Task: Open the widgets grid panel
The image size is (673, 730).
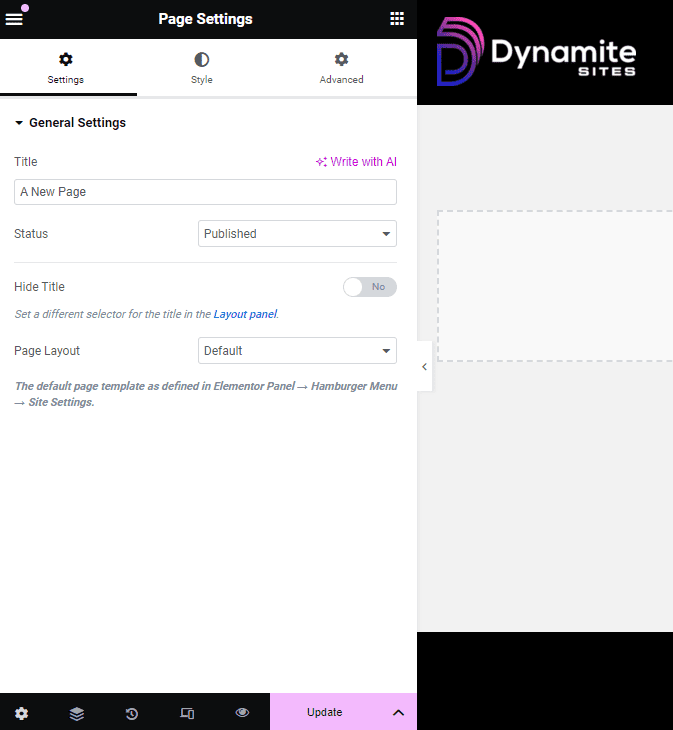Action: pos(397,19)
